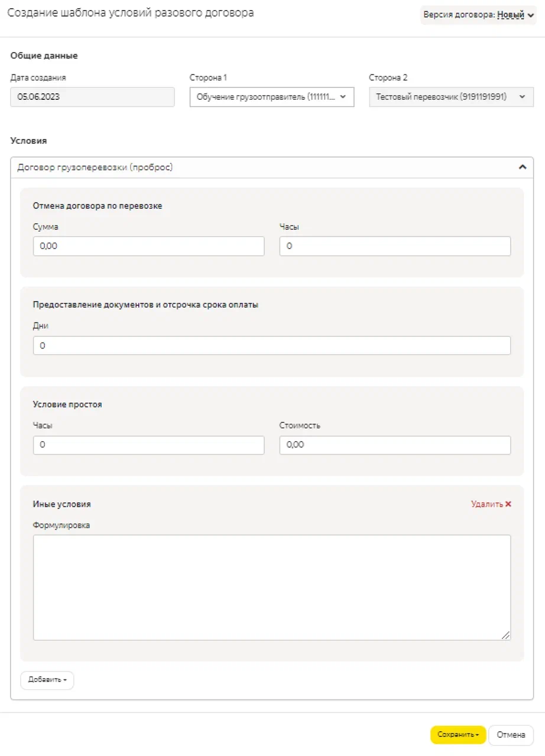Screen dimensions: 545x756
Task: Open the Сторона 1 dropdown
Action: [271, 97]
